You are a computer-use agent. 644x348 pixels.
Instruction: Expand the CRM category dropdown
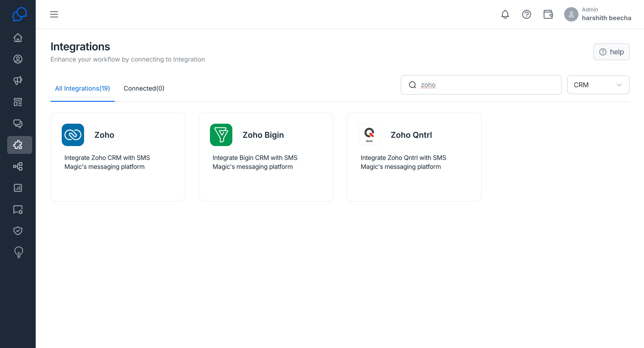coord(598,85)
